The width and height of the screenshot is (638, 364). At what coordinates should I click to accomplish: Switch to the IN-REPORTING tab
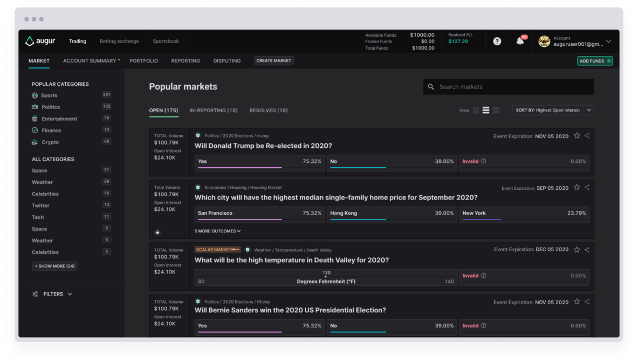point(214,110)
